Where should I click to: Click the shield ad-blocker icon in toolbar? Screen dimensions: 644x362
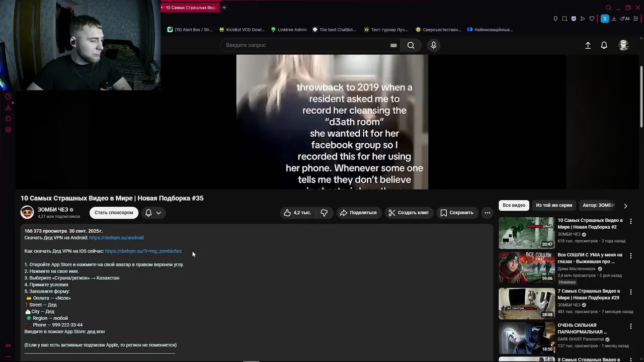pyautogui.click(x=574, y=19)
